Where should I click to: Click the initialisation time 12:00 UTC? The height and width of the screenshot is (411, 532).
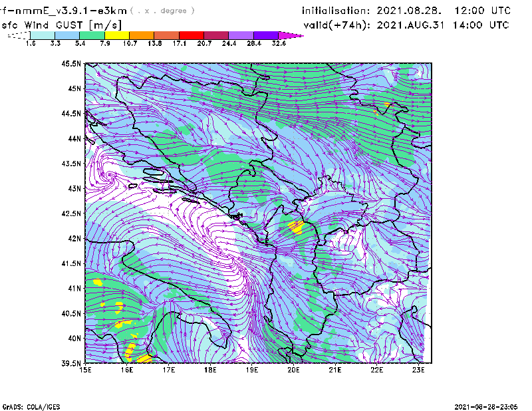pyautogui.click(x=483, y=11)
